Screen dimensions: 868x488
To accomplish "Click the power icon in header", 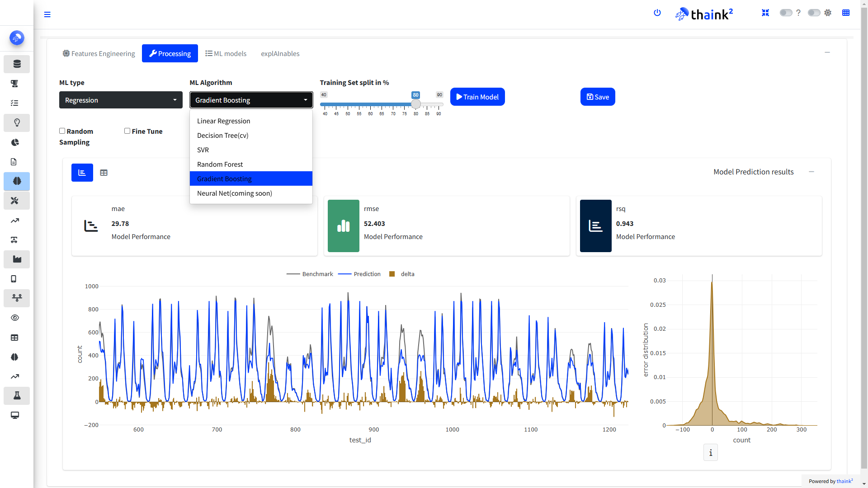I will click(x=657, y=13).
